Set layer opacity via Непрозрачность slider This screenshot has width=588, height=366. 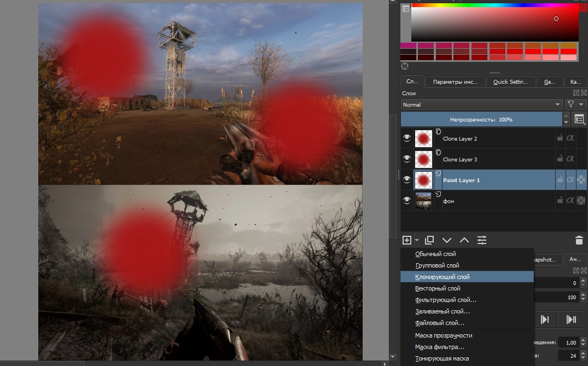pyautogui.click(x=481, y=119)
